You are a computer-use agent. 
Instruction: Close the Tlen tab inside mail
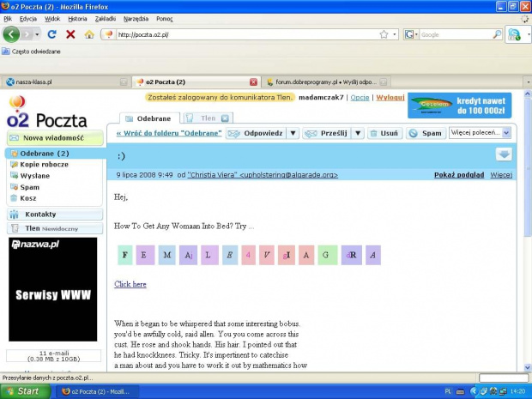pyautogui.click(x=225, y=118)
